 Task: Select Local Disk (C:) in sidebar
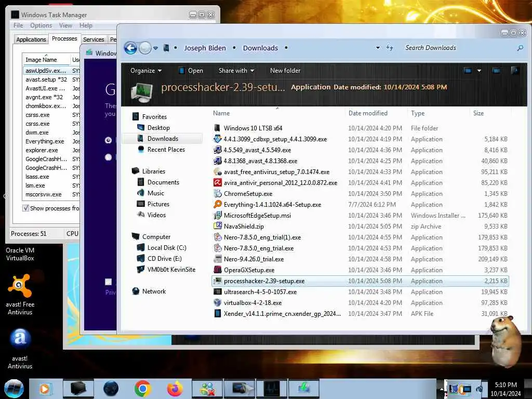click(x=167, y=248)
